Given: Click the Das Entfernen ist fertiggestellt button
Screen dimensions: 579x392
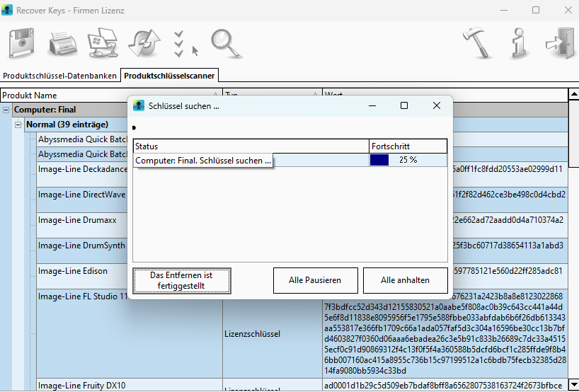Looking at the screenshot, I should (x=182, y=280).
